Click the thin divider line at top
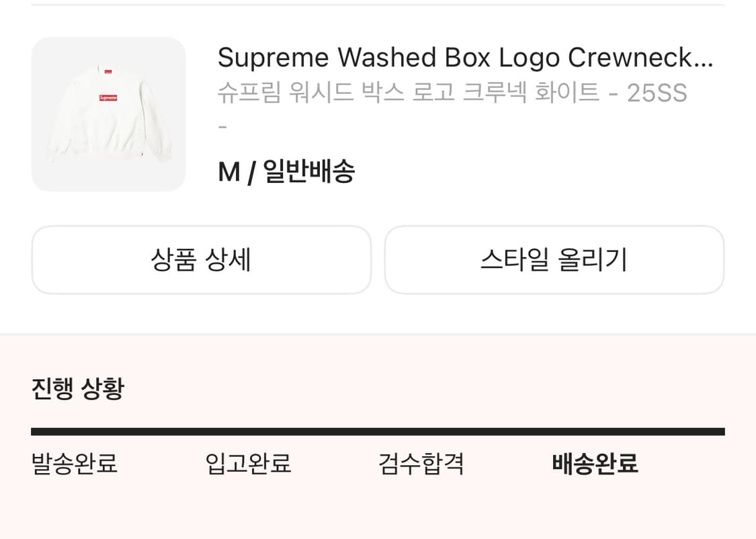 click(378, 7)
